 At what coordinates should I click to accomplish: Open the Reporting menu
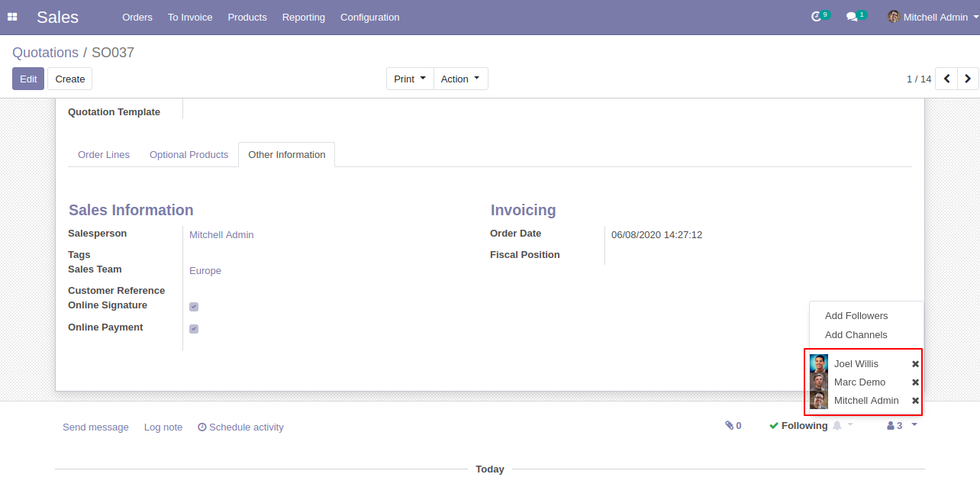point(303,17)
